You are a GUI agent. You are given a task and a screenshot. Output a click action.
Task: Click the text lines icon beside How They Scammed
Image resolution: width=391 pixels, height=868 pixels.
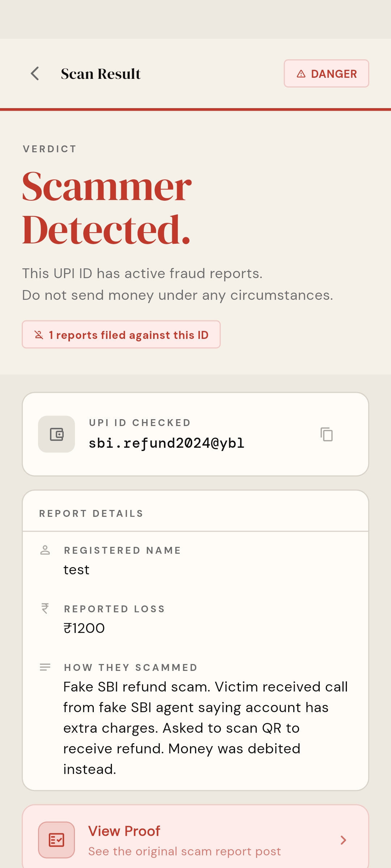click(45, 667)
